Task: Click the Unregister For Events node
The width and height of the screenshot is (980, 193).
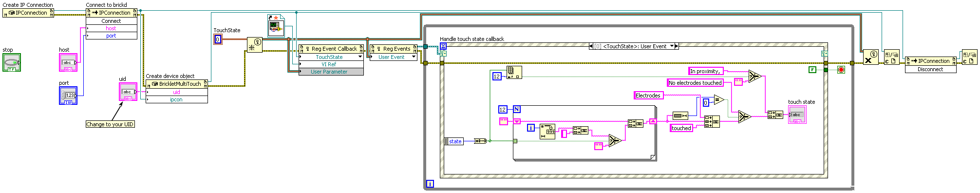Action: 871,58
